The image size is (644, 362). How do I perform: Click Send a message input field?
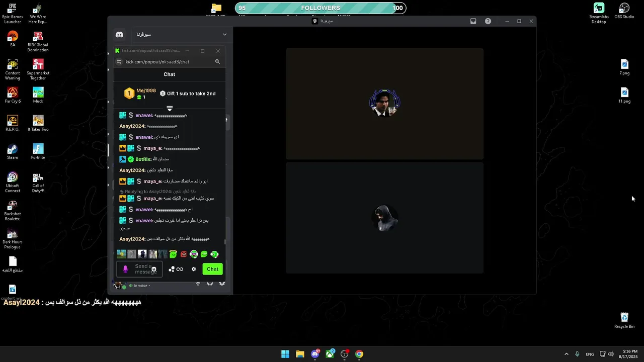139,269
